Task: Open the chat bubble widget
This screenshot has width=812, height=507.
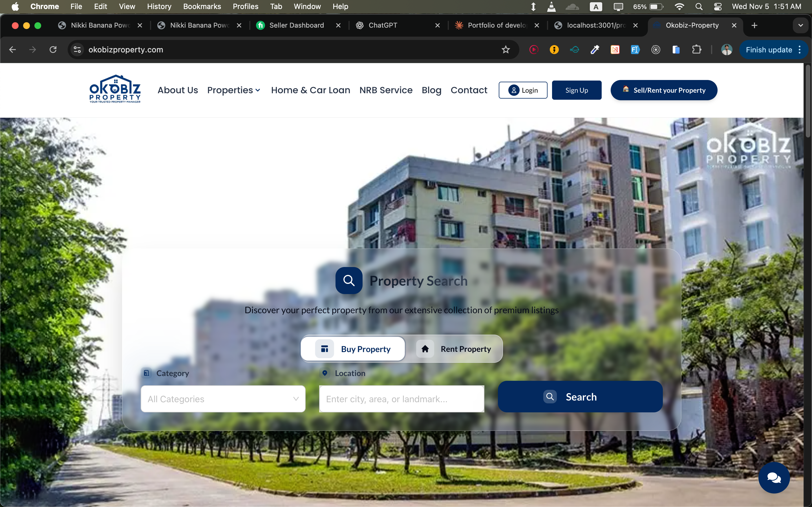Action: tap(774, 477)
